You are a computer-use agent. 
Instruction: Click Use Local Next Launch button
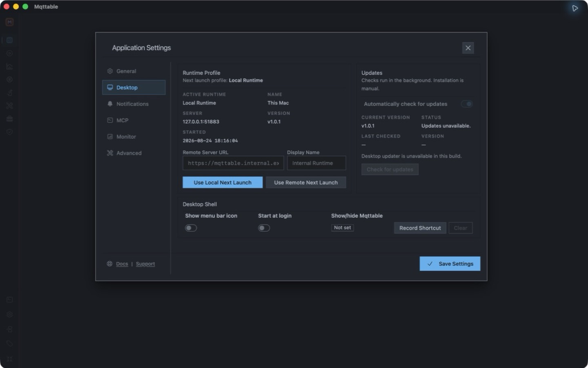[223, 182]
